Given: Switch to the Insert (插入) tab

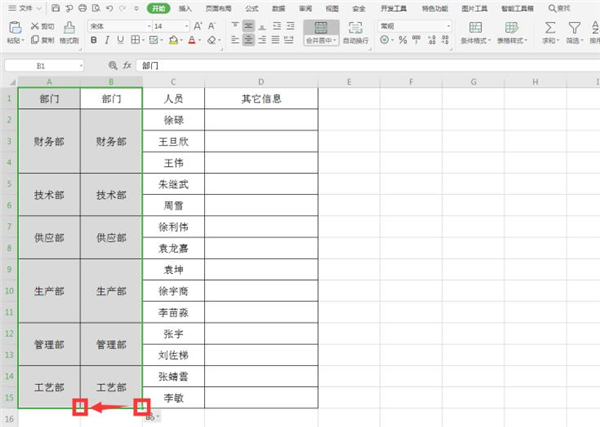Looking at the screenshot, I should tap(186, 7).
